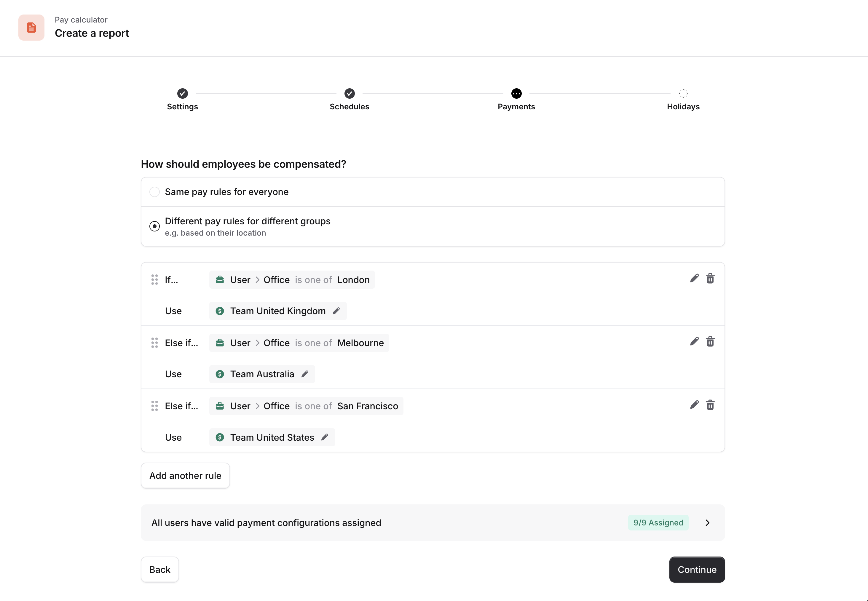This screenshot has height=601, width=868.
Task: Open the 9/9 Assigned badge
Action: coord(658,523)
